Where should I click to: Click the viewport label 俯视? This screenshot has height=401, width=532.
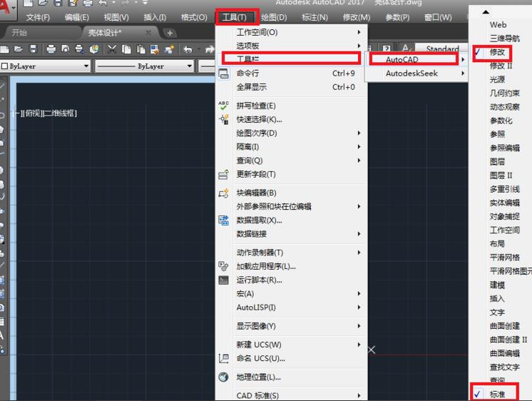coord(32,113)
